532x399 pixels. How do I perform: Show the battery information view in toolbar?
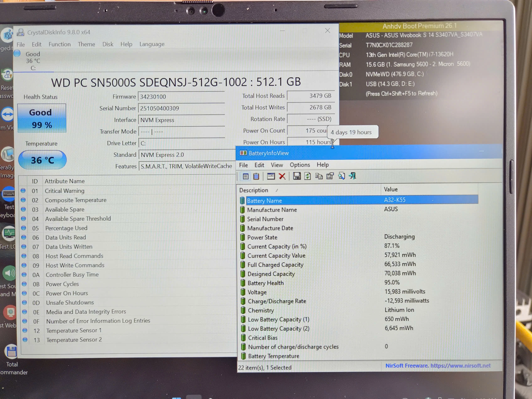click(x=245, y=176)
